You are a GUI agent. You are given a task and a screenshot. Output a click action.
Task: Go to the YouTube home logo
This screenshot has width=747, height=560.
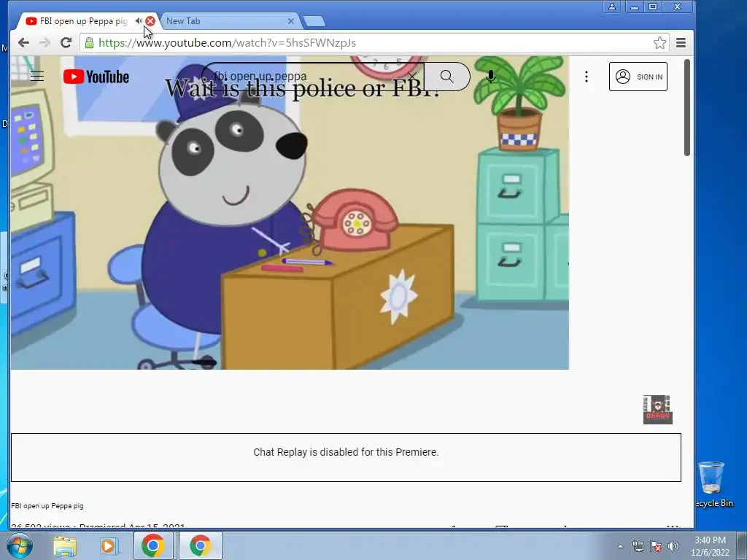[x=96, y=77]
